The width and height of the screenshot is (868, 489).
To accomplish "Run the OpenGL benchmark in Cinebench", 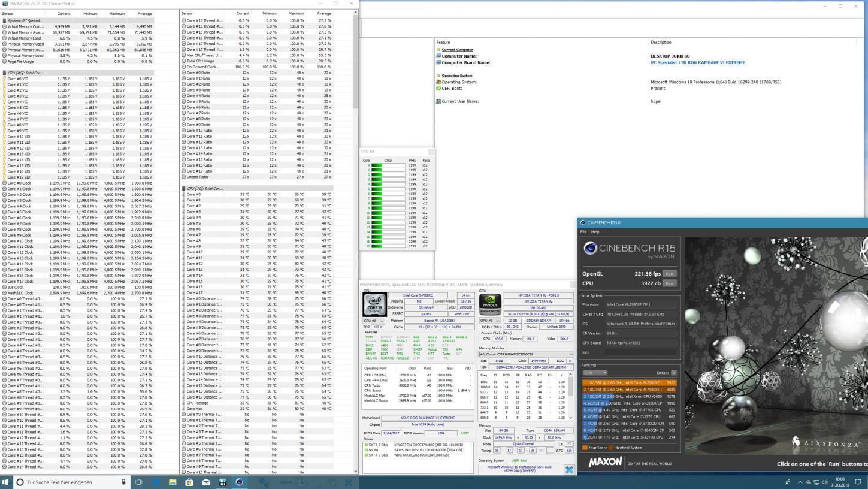I will click(669, 274).
